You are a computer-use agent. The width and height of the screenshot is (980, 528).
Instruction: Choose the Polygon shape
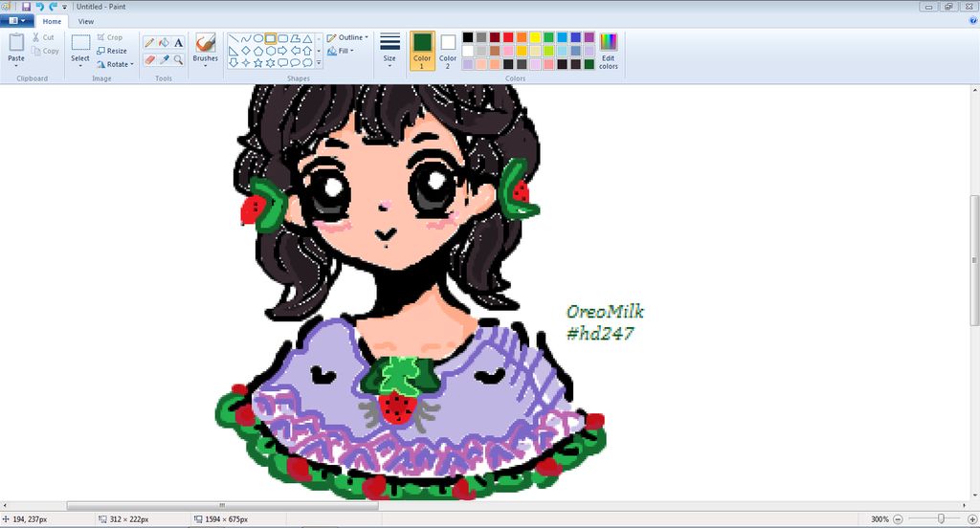(295, 39)
